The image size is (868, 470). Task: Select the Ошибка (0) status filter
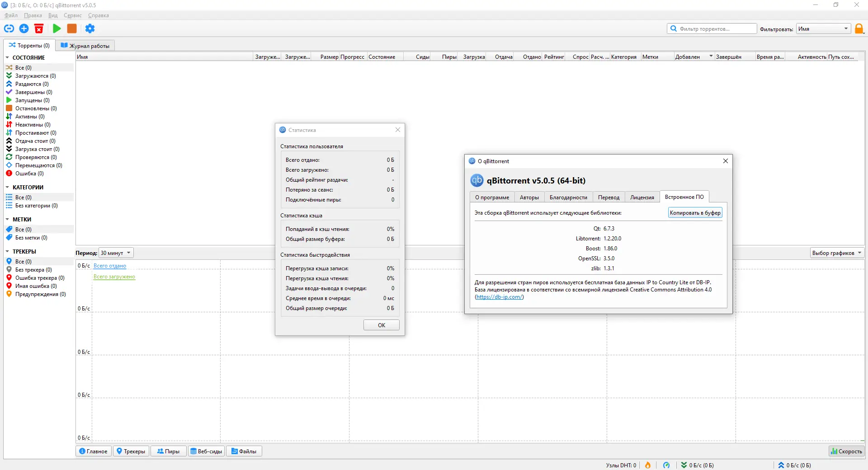[29, 174]
